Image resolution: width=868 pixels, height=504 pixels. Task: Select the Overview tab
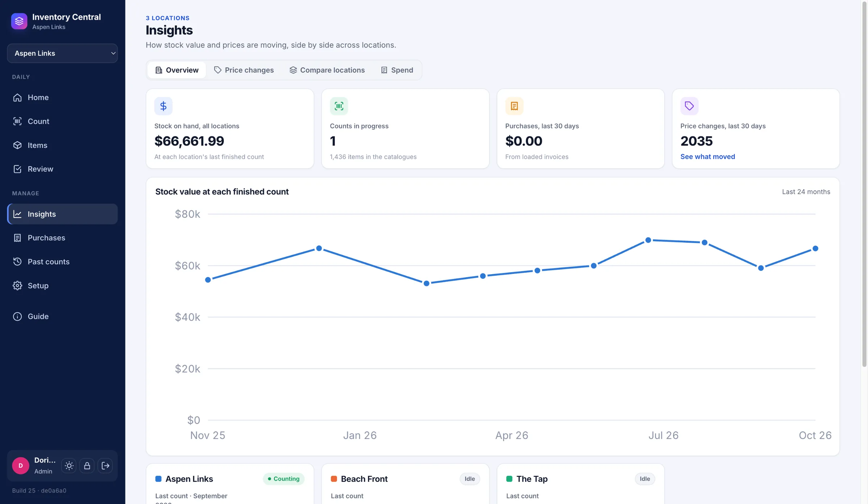click(177, 70)
